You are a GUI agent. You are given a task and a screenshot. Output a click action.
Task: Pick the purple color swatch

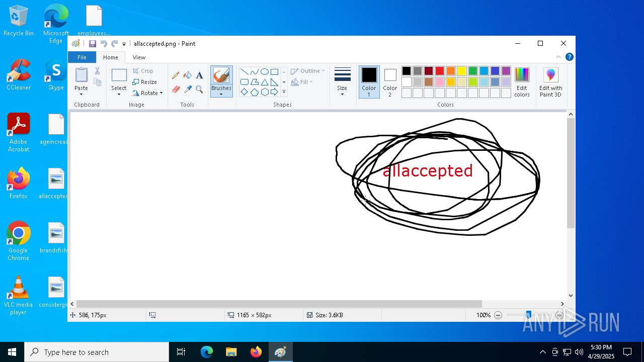click(x=506, y=71)
